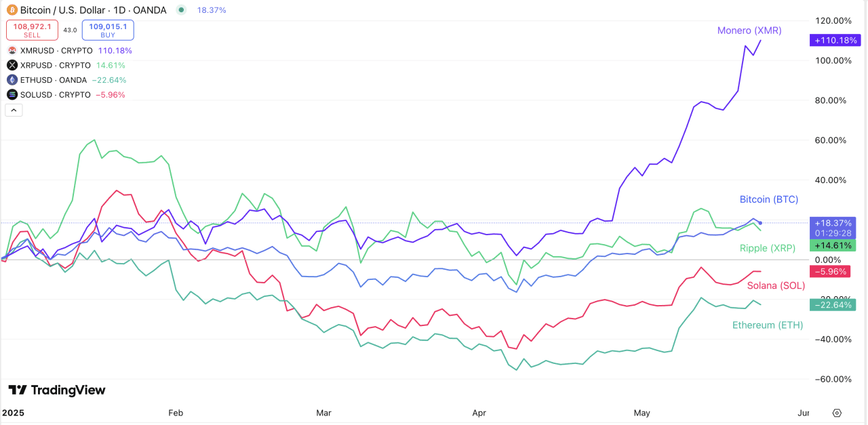Click the BUY button showing 109,015.1

coord(107,30)
